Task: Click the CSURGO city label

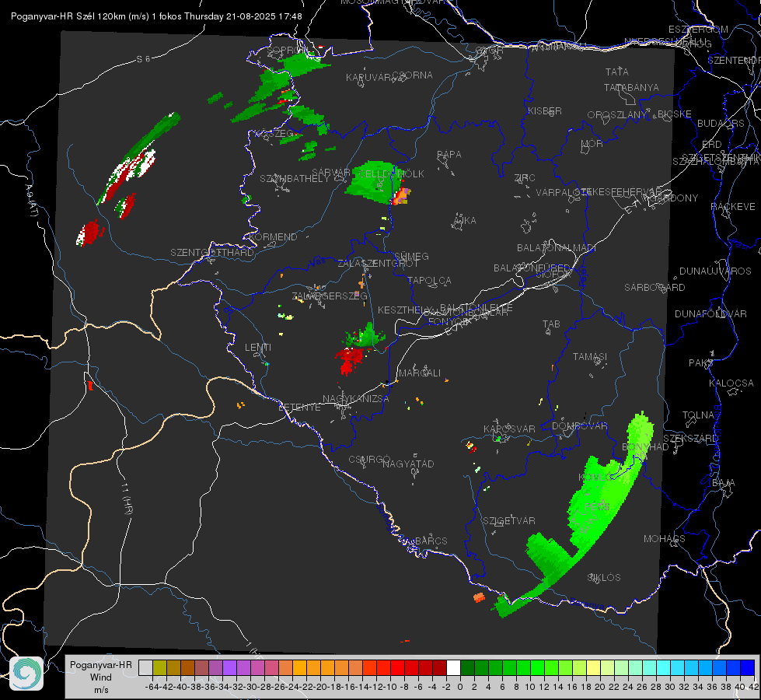Action: point(369,460)
